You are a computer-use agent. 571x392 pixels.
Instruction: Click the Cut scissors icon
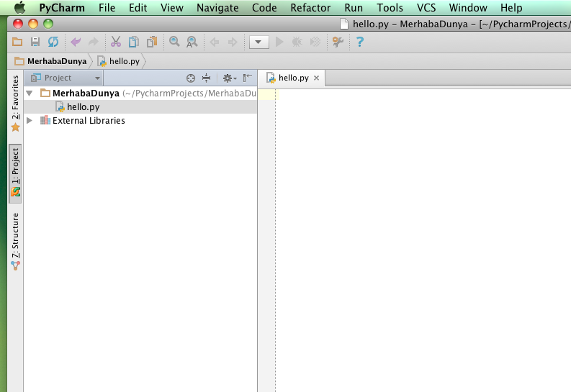coord(116,42)
